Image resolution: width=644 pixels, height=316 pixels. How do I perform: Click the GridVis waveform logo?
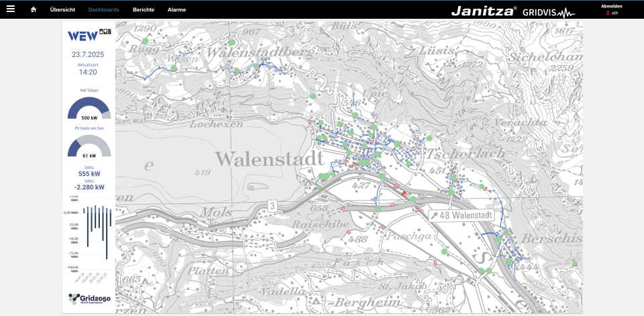pyautogui.click(x=548, y=11)
